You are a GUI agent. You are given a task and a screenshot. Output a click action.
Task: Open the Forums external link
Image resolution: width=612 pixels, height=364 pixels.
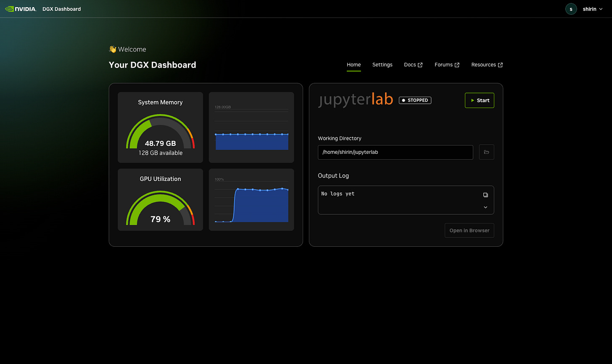[x=447, y=65]
